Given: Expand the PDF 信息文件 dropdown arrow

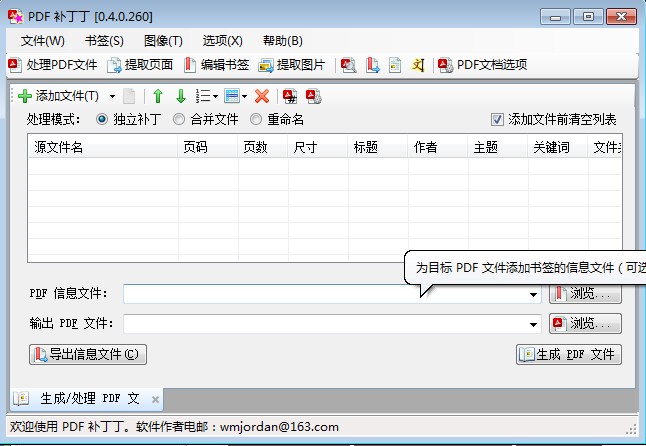Looking at the screenshot, I should [x=533, y=294].
